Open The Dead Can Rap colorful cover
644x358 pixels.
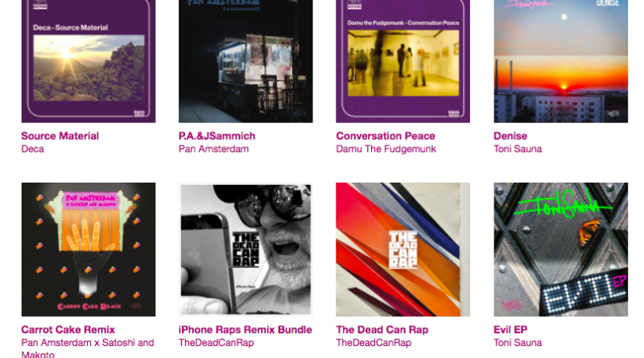pyautogui.click(x=403, y=249)
